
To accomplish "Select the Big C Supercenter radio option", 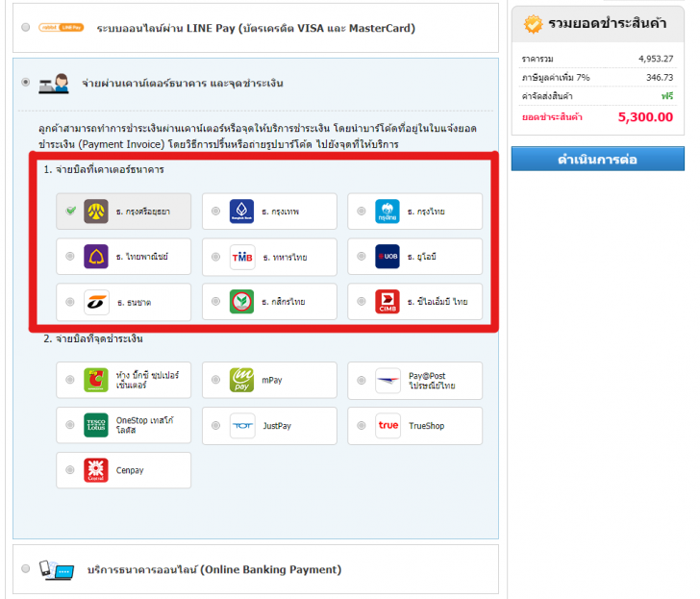I will (70, 380).
